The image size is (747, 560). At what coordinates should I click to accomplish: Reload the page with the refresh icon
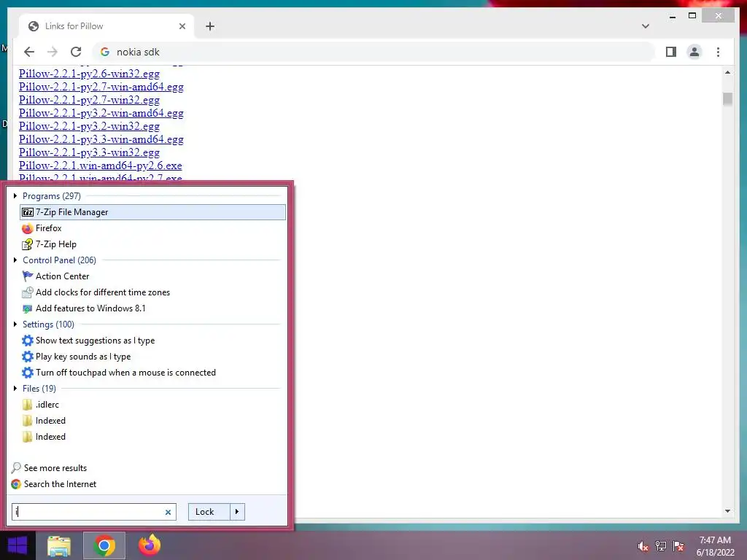click(76, 52)
